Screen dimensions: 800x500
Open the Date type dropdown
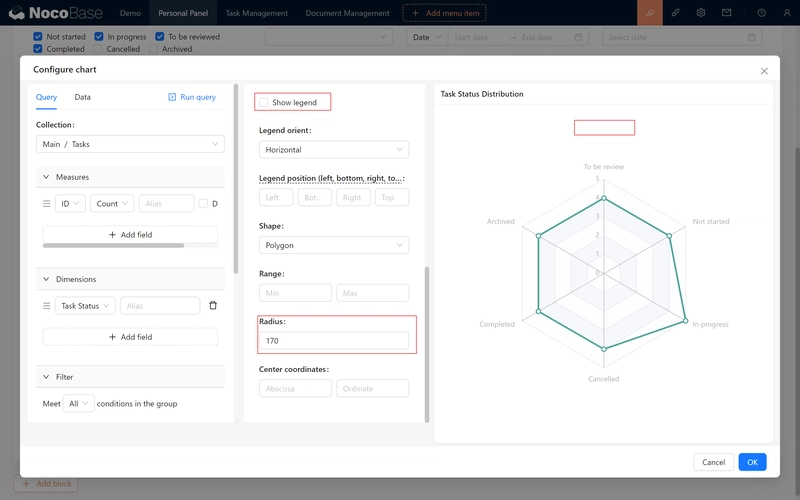(427, 37)
